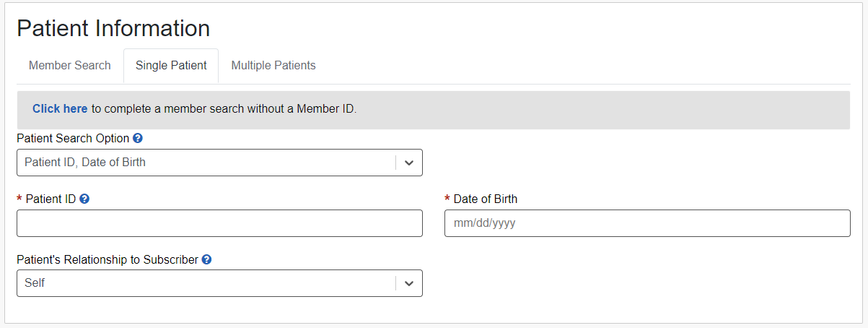Click the Patient ID field label
This screenshot has height=328, width=868.
(x=51, y=199)
